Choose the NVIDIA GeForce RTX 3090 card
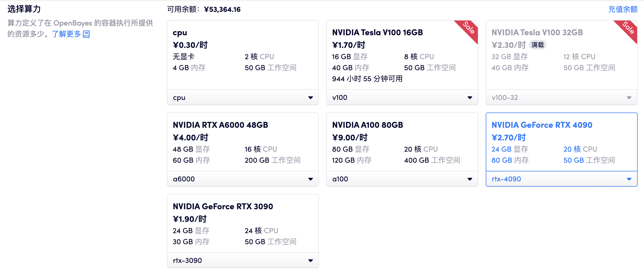 243,224
